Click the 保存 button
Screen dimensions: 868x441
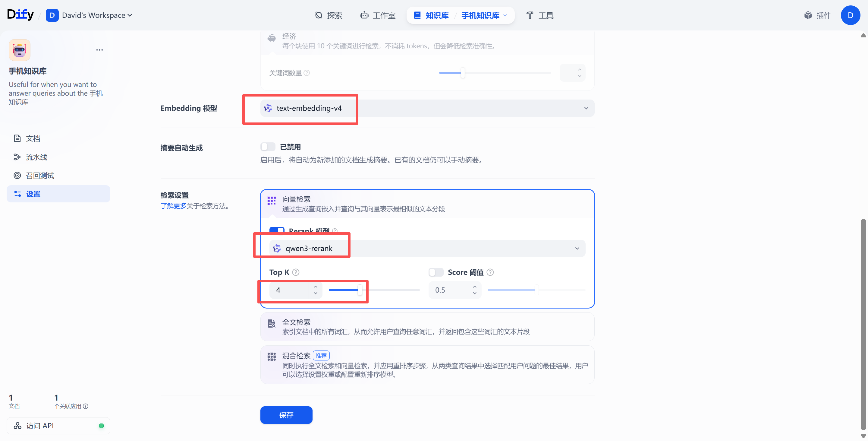(286, 415)
